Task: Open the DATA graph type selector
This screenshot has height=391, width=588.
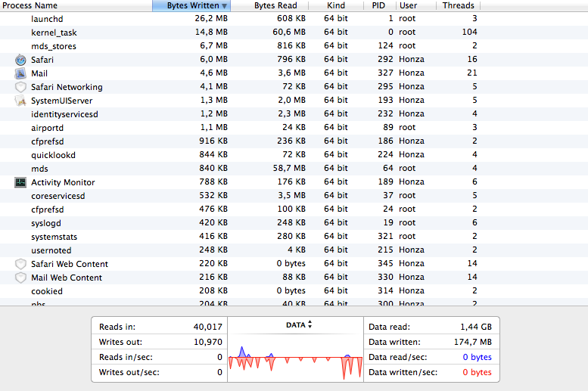Action: pos(299,324)
